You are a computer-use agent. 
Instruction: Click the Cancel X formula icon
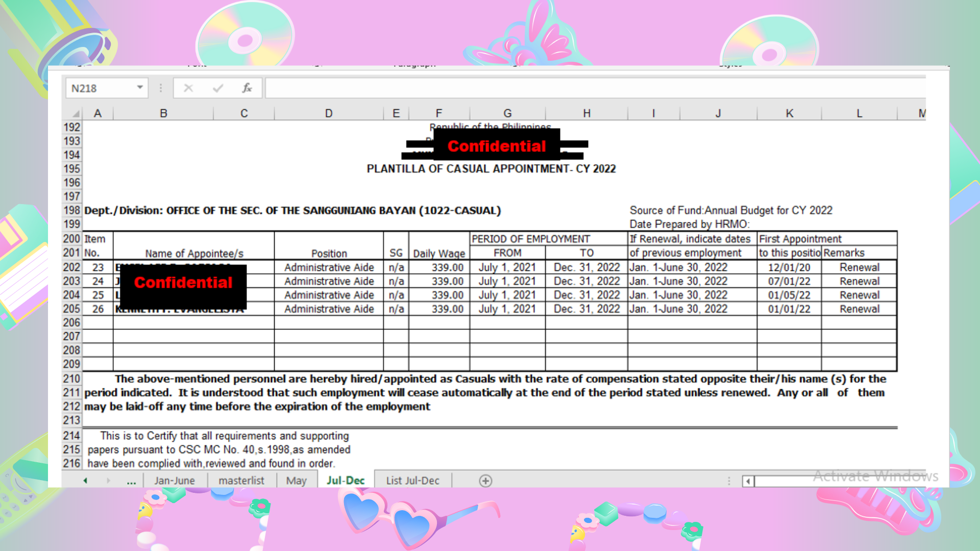tap(188, 88)
